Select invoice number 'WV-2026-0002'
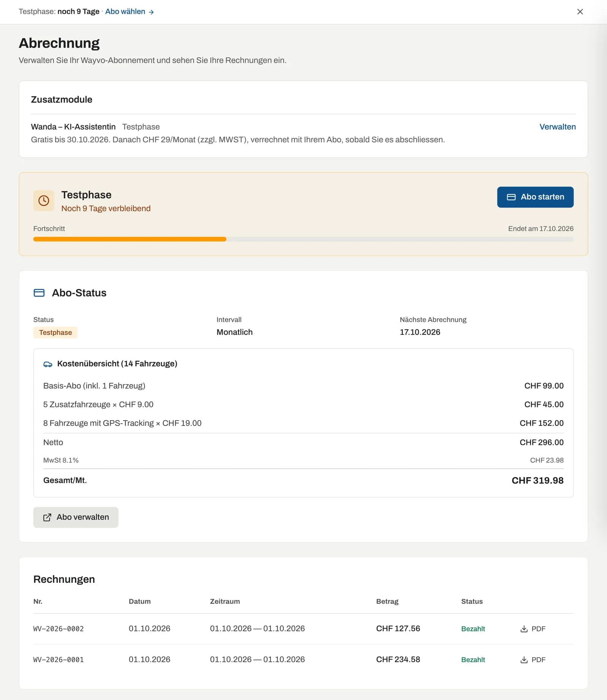607x700 pixels. 58,629
